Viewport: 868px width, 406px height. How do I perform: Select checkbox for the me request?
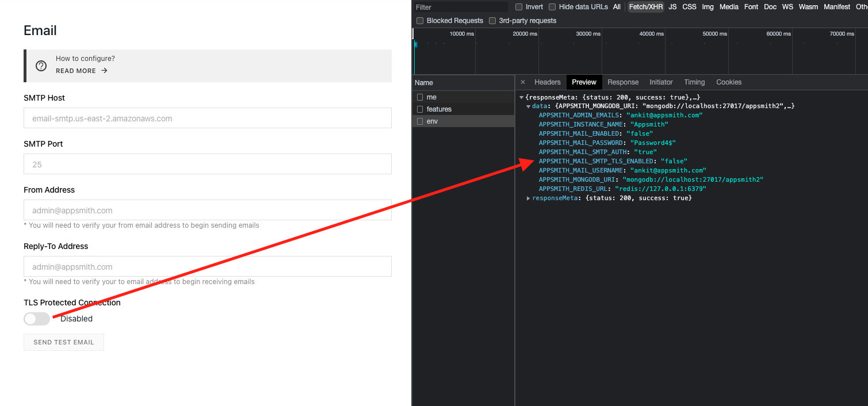tap(420, 97)
